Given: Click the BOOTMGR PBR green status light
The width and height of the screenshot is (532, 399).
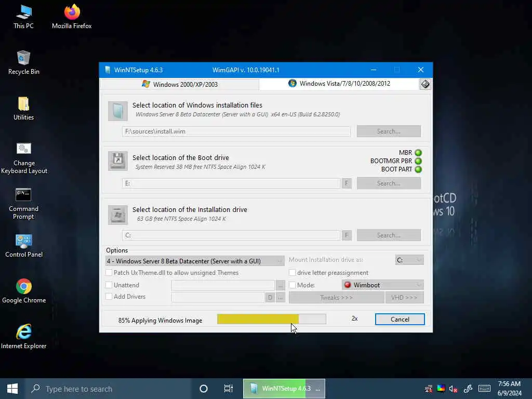Looking at the screenshot, I should click(x=418, y=161).
